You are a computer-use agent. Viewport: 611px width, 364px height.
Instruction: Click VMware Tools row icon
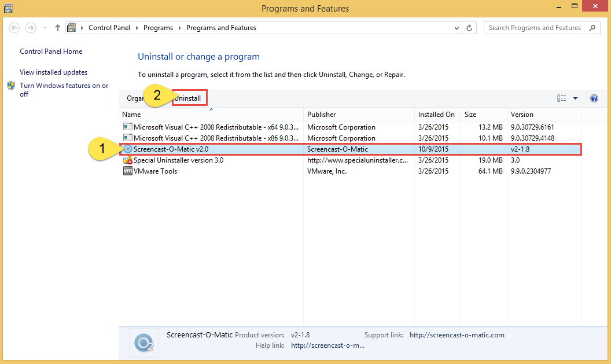tap(127, 171)
